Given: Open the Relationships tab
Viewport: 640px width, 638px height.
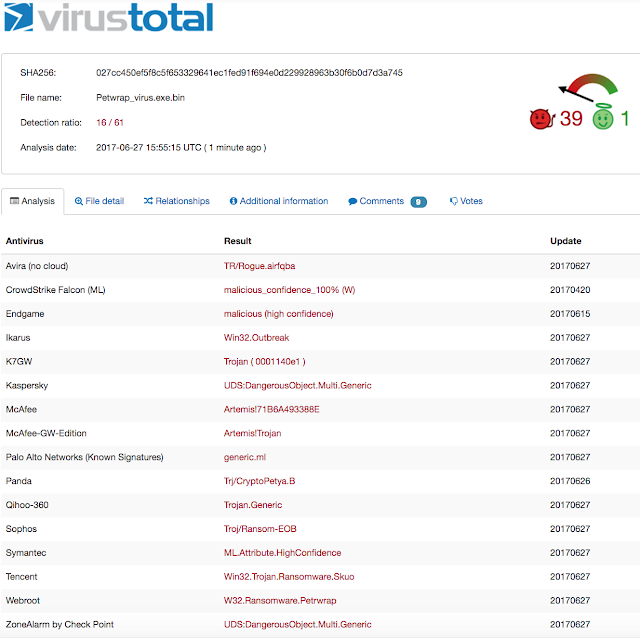Looking at the screenshot, I should coord(176,201).
